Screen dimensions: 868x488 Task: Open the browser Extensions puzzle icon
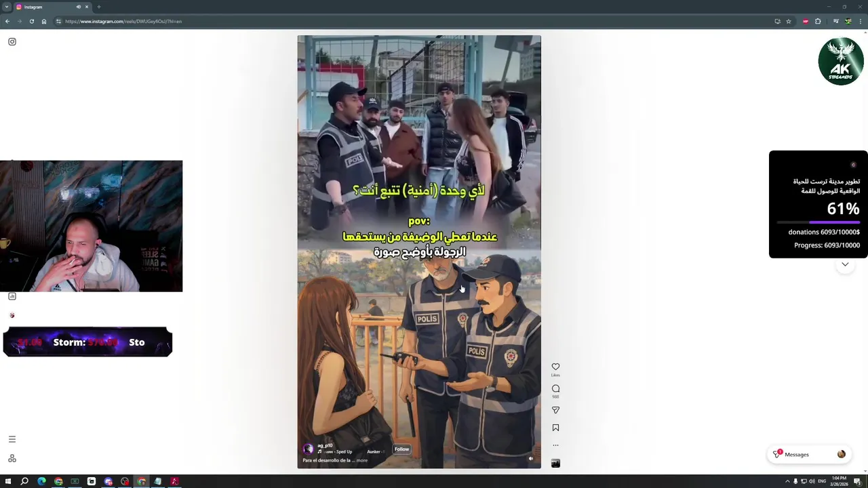click(x=818, y=21)
